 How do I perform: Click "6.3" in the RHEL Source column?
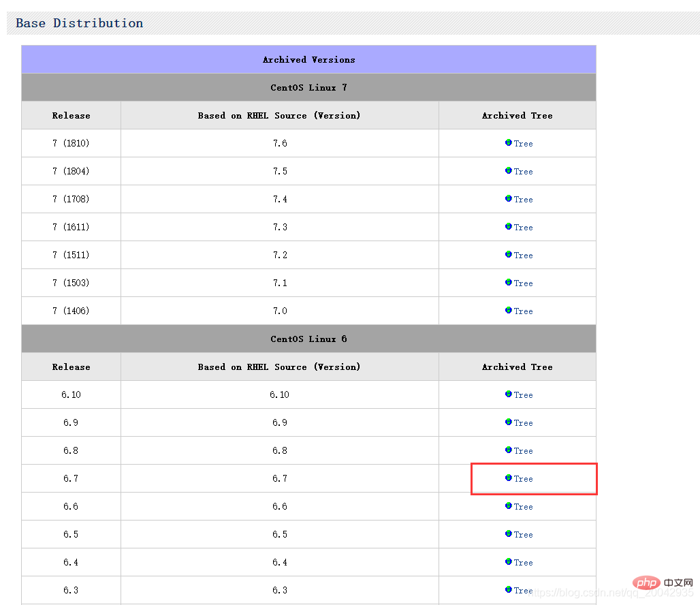tap(280, 590)
